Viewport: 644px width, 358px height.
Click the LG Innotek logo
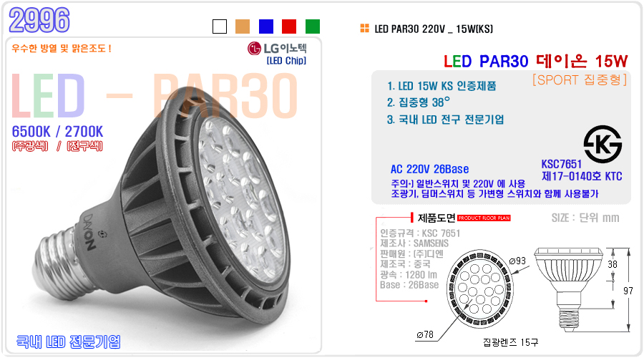277,49
